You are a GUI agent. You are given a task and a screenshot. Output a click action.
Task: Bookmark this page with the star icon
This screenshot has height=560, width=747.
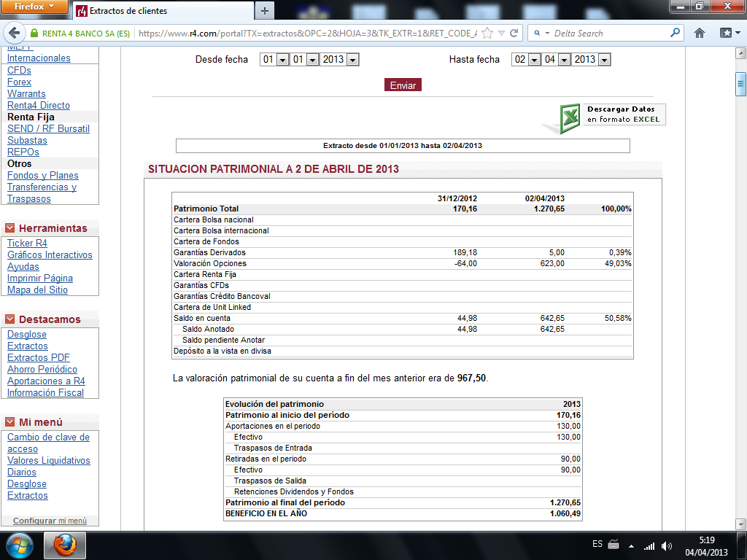click(487, 34)
